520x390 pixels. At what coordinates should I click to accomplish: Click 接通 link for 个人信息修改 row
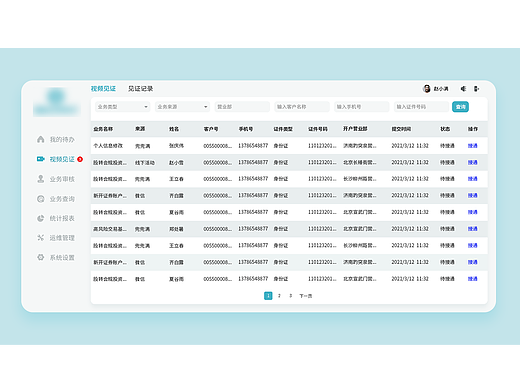[x=473, y=146]
